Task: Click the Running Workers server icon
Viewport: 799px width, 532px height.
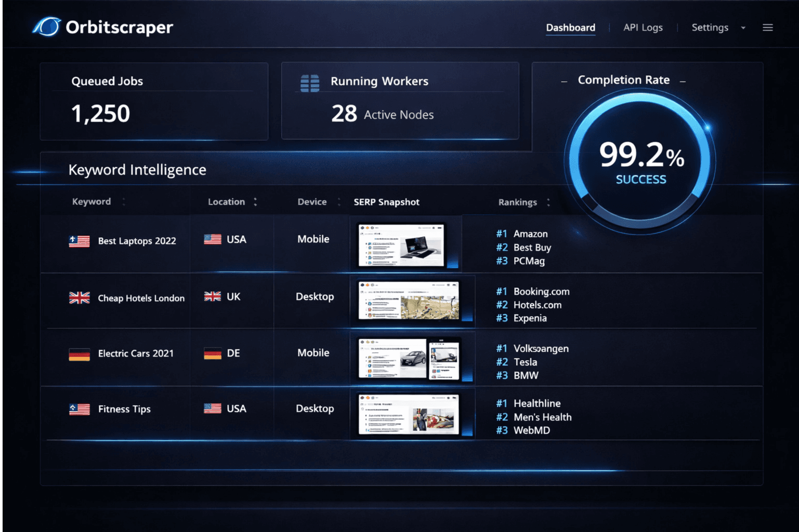Action: pos(309,82)
